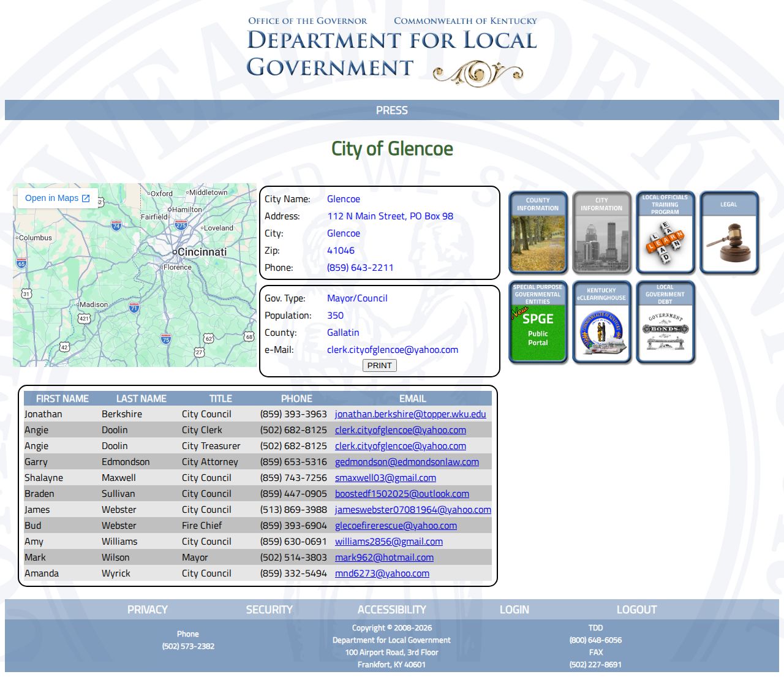Open the County Information tile

(x=538, y=232)
